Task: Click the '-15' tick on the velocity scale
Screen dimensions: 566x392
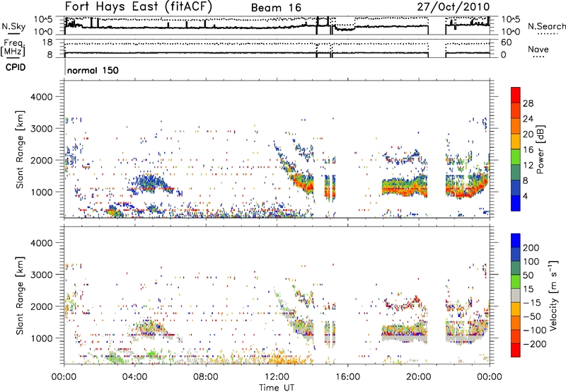Action: pyautogui.click(x=533, y=302)
